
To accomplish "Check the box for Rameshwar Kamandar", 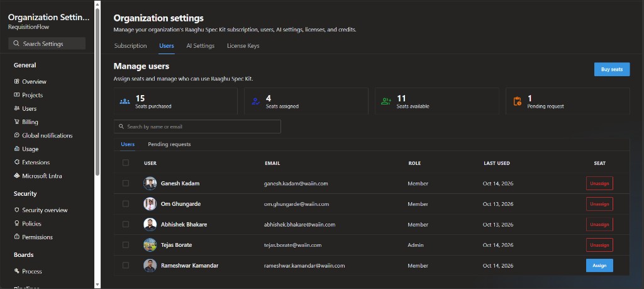I will coord(126,266).
